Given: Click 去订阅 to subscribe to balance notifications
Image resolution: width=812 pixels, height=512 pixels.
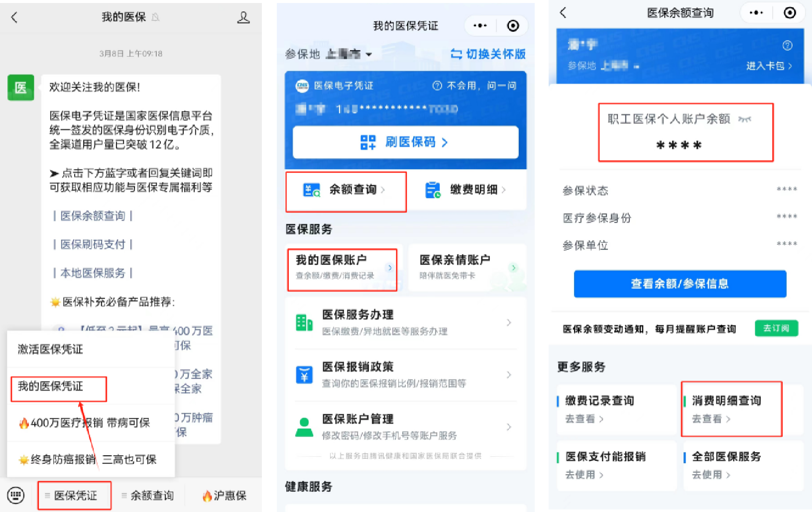Looking at the screenshot, I should coord(776,328).
